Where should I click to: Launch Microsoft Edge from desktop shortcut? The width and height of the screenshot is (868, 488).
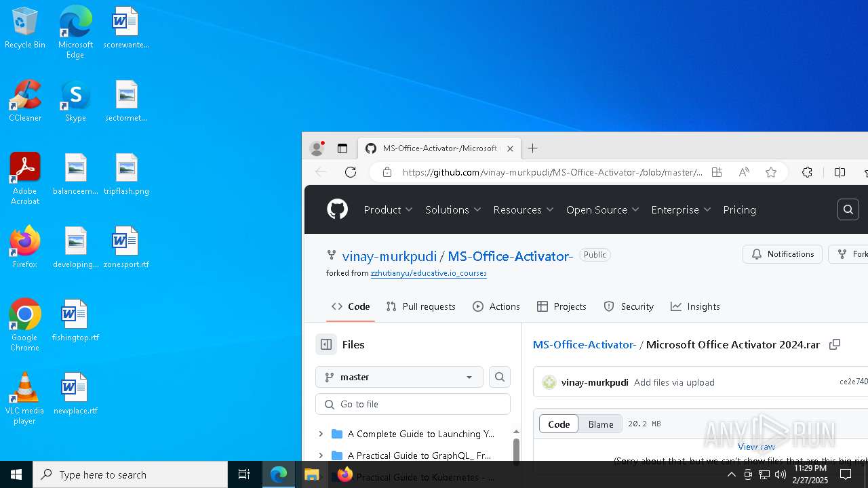tap(75, 33)
